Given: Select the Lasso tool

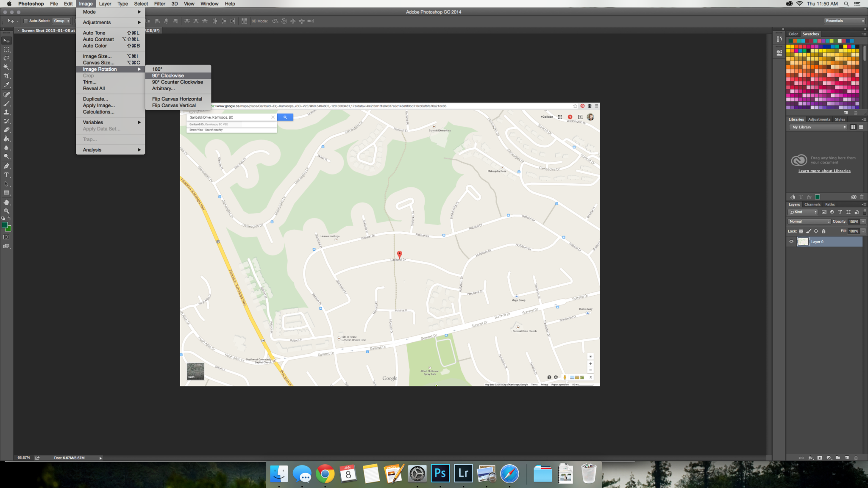Looking at the screenshot, I should (x=6, y=58).
